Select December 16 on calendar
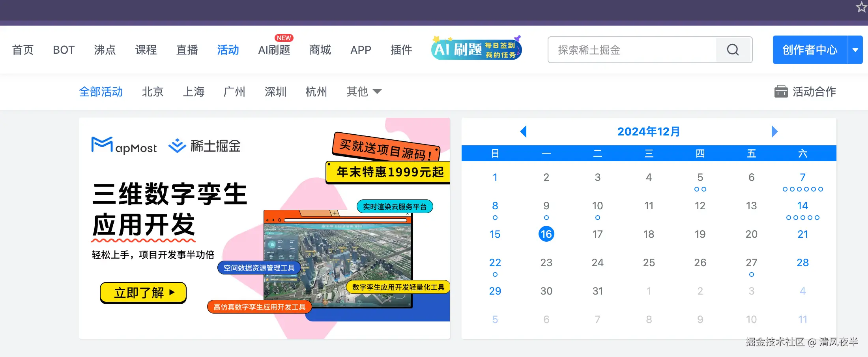868x357 pixels. [546, 234]
